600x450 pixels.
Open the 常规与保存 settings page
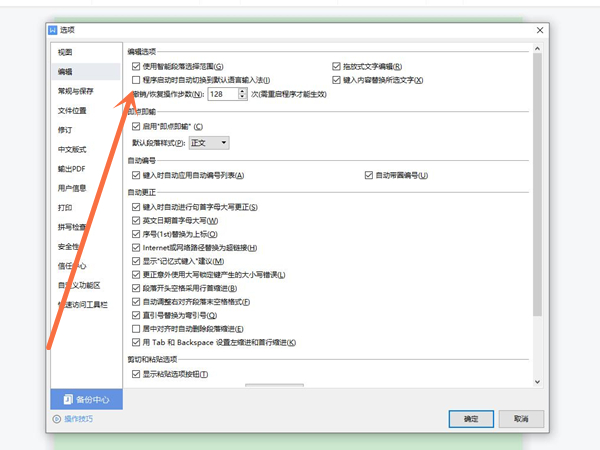tap(74, 91)
